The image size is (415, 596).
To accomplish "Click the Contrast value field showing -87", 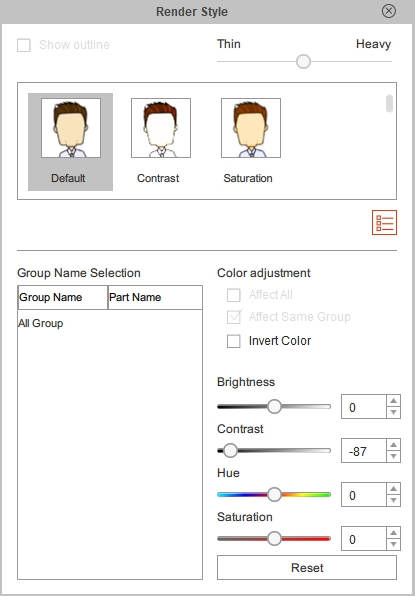I will [x=364, y=451].
